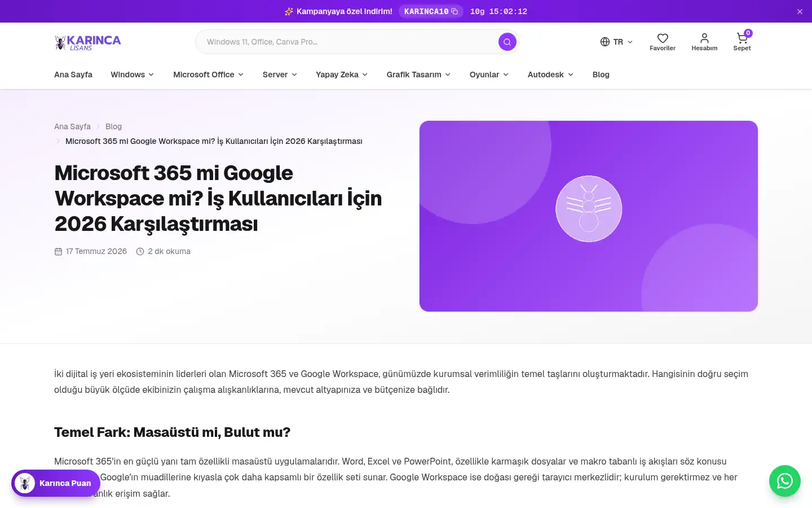Click the purple search magnifier button
The width and height of the screenshot is (812, 508).
507,42
